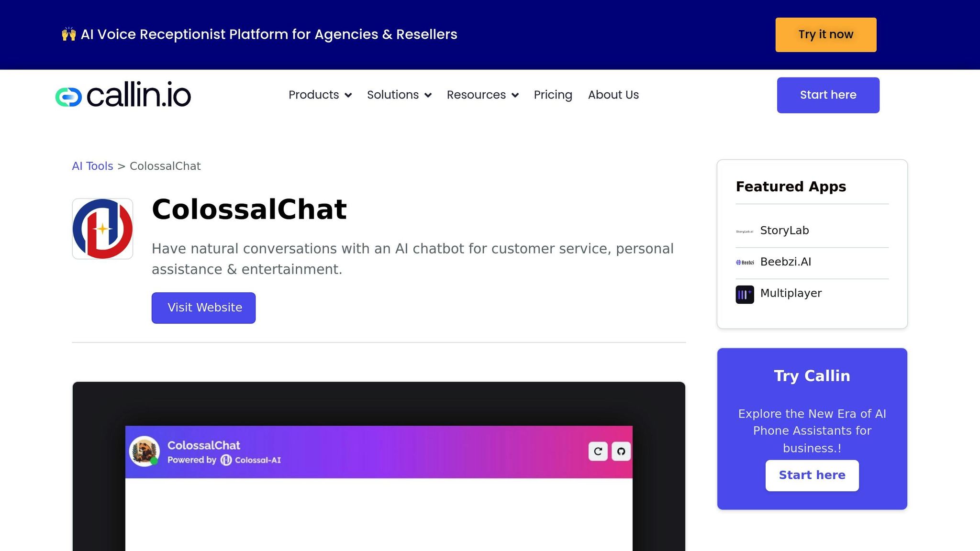Click Start here in the navigation bar

[828, 95]
